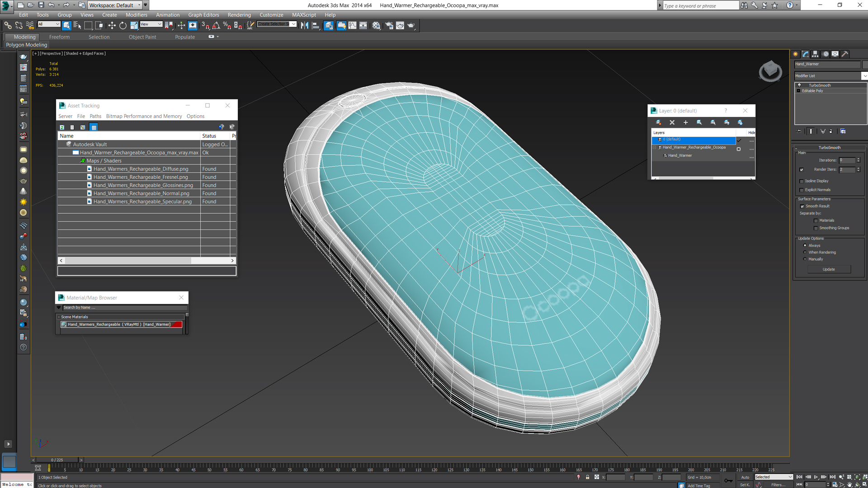Open the Create Selection Set dropdown
The width and height of the screenshot is (868, 488).
point(277,24)
